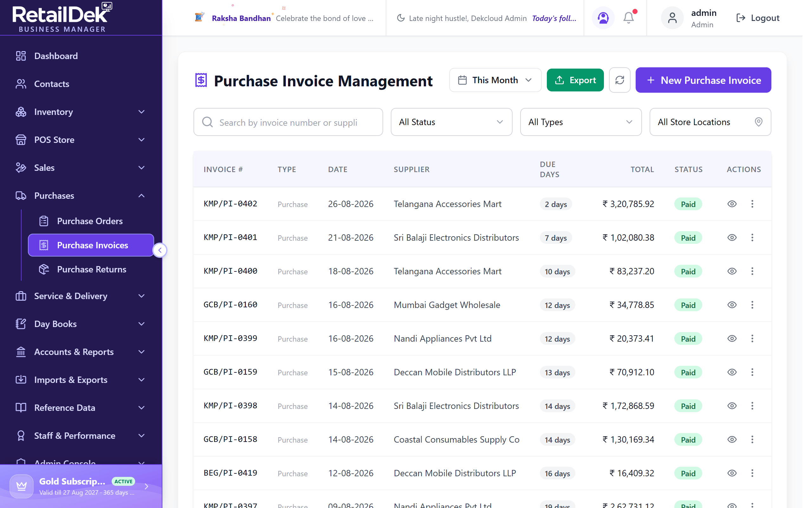Open actions menu for KMP/PI-0398

point(752,406)
